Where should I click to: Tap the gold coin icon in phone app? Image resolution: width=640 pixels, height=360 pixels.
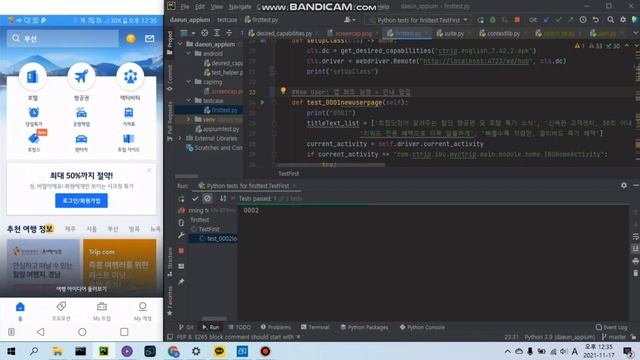(131, 38)
